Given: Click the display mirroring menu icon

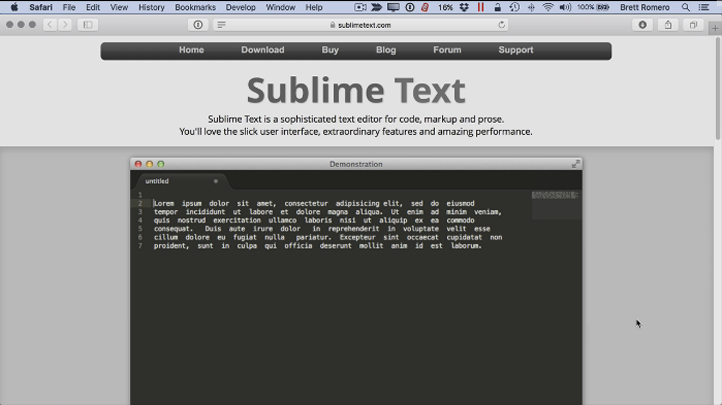Looking at the screenshot, I should [393, 7].
